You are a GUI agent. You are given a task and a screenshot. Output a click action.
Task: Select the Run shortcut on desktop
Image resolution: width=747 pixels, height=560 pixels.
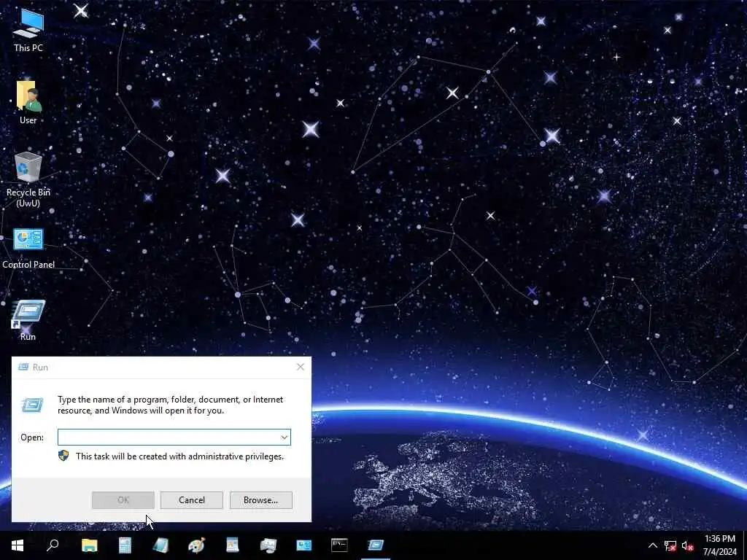pos(28,320)
